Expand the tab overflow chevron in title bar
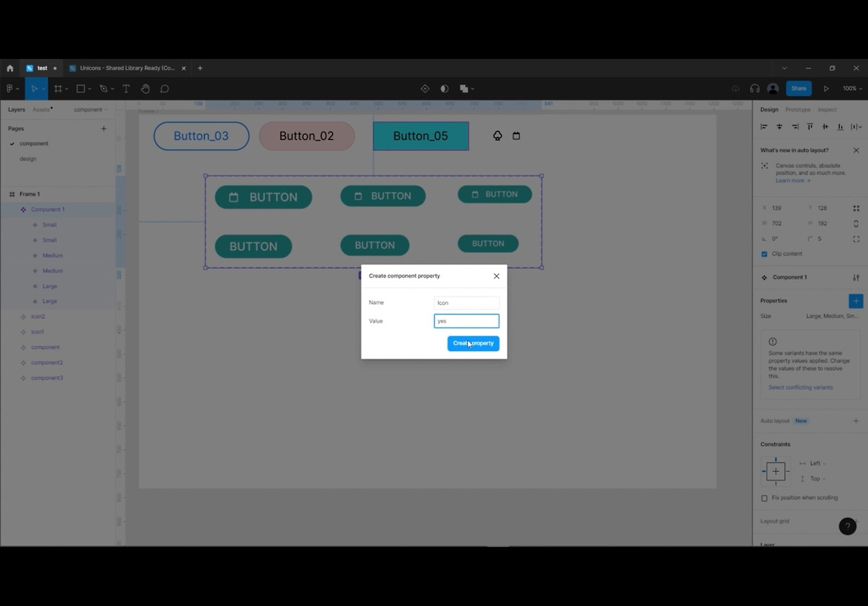The height and width of the screenshot is (606, 868). [785, 68]
